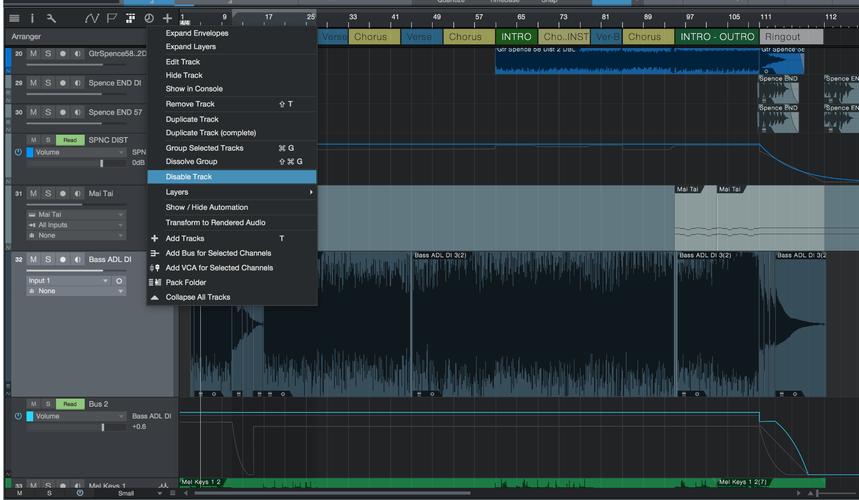Viewport: 859px width, 500px height.
Task: Select the INTRO - OUTRO arranger section
Action: 717,37
